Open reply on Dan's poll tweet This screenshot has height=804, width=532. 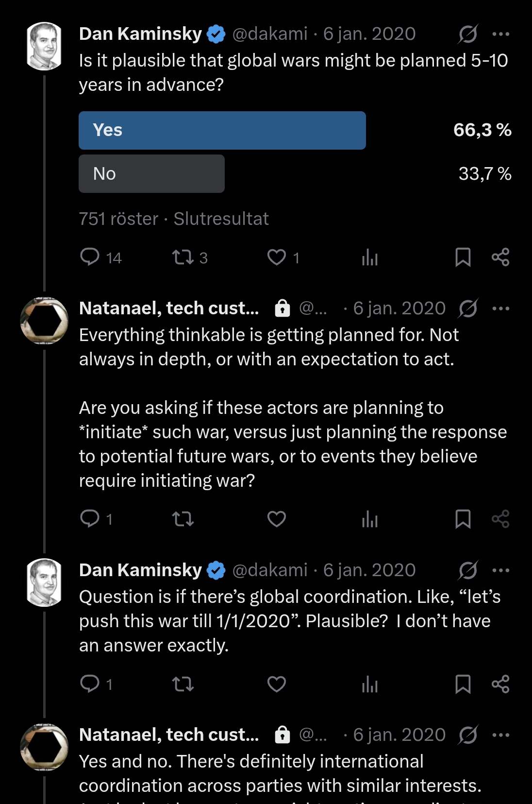(x=90, y=257)
